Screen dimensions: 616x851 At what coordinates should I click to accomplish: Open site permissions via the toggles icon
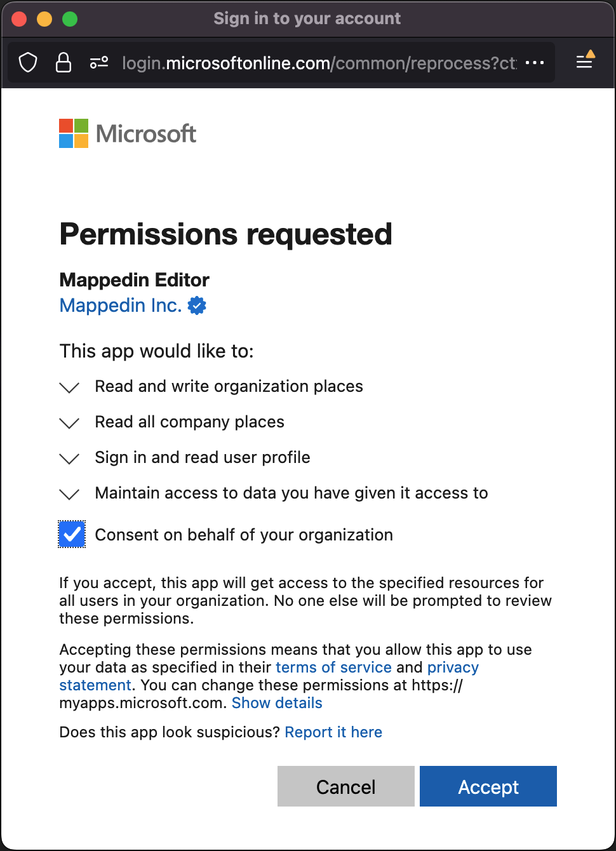[x=99, y=62]
